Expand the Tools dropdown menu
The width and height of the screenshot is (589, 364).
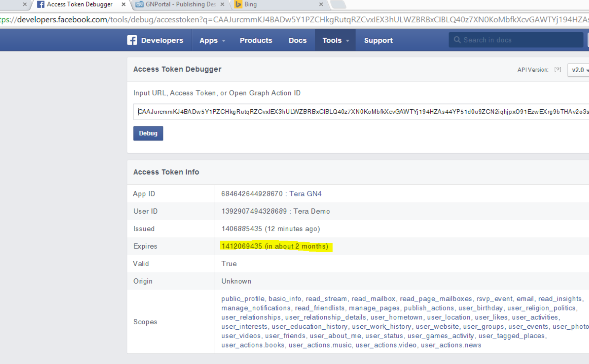[x=335, y=40]
